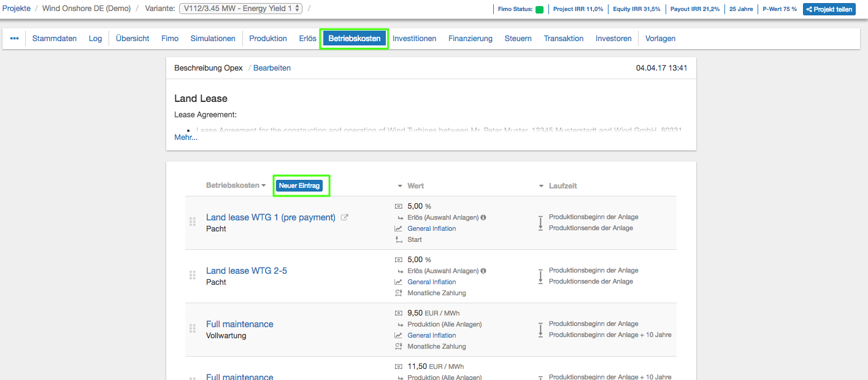The image size is (868, 380).
Task: Click three-dots menu icon left of Stammdaten
Action: click(x=15, y=38)
